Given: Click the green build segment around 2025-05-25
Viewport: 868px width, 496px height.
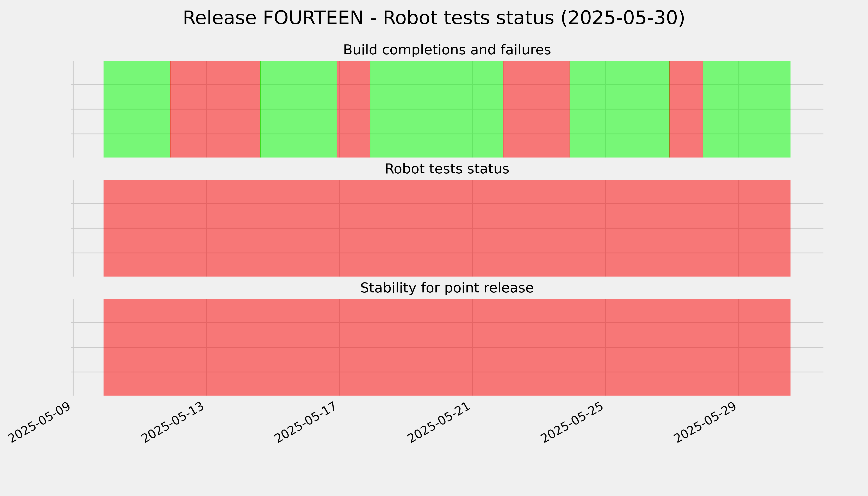Looking at the screenshot, I should pyautogui.click(x=620, y=109).
